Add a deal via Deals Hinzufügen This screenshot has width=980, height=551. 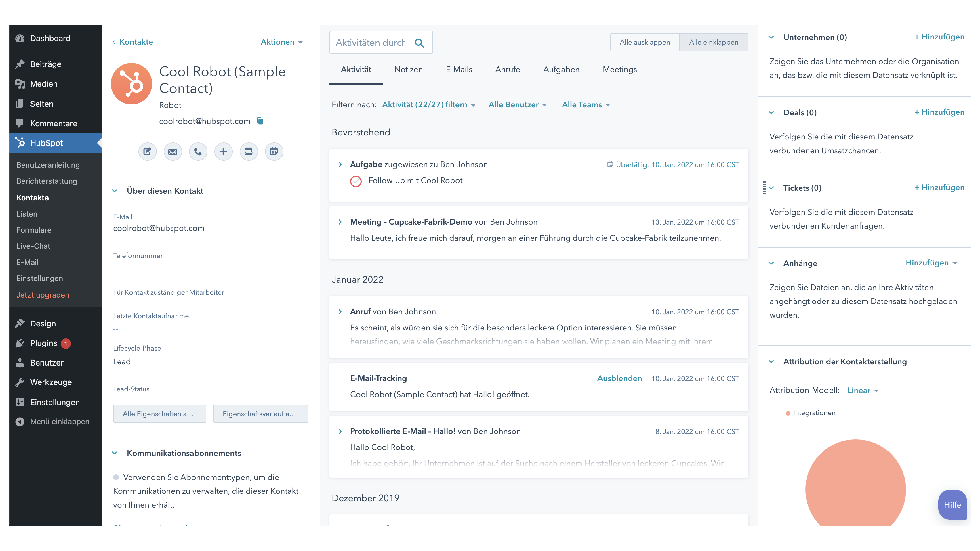(939, 112)
